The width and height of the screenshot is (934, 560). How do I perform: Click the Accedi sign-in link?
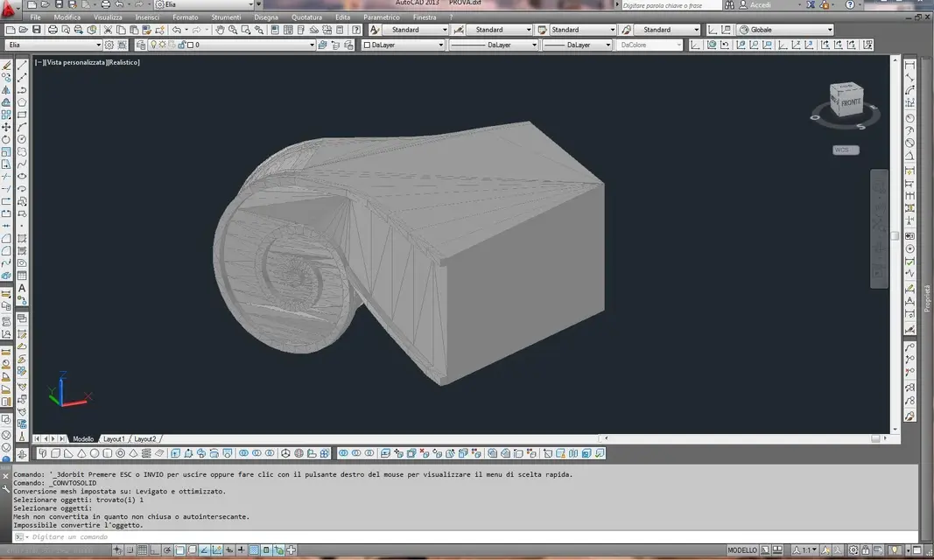[x=760, y=4]
